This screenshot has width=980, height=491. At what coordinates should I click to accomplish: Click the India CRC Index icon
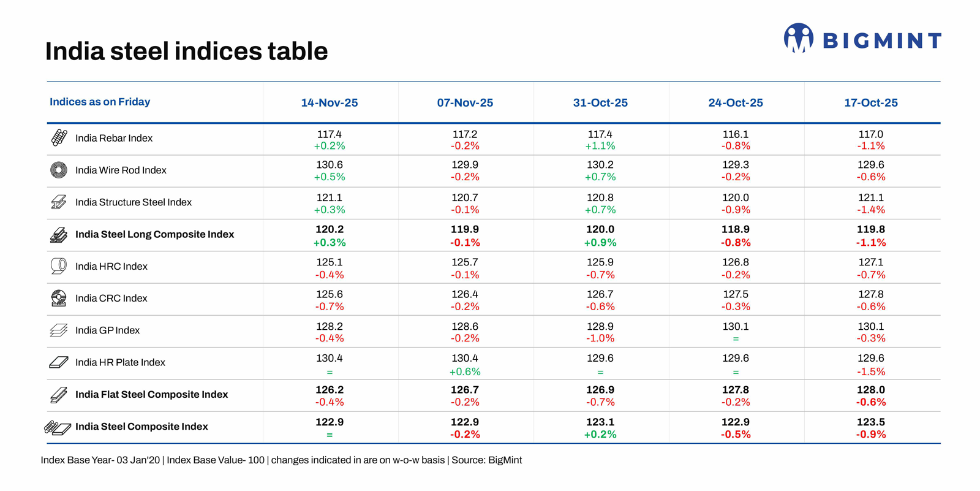click(59, 299)
